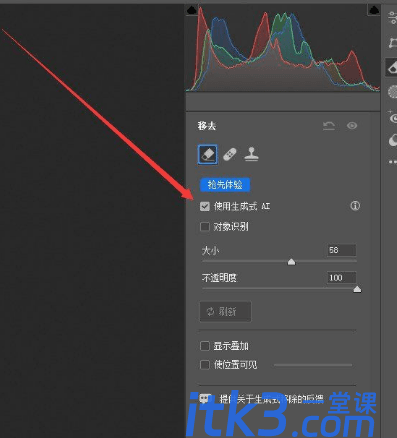The image size is (397, 438).
Task: Click the 使位置可见 threshold slider track
Action: (313, 365)
